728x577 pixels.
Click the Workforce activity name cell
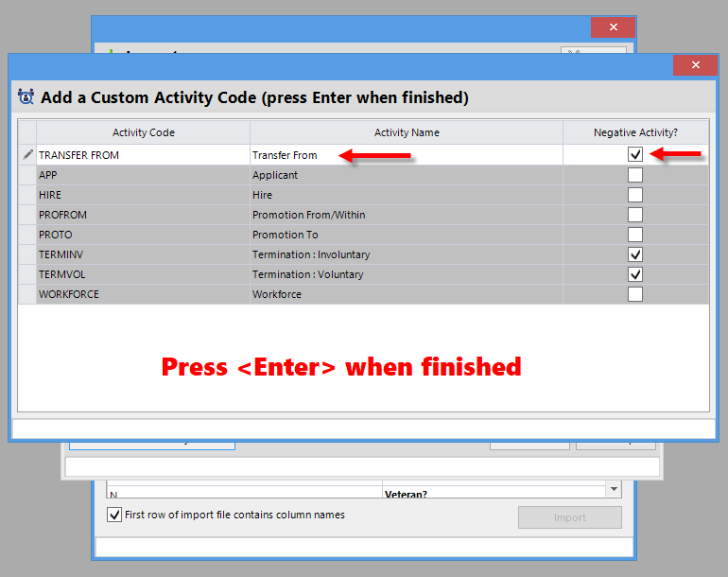click(407, 294)
